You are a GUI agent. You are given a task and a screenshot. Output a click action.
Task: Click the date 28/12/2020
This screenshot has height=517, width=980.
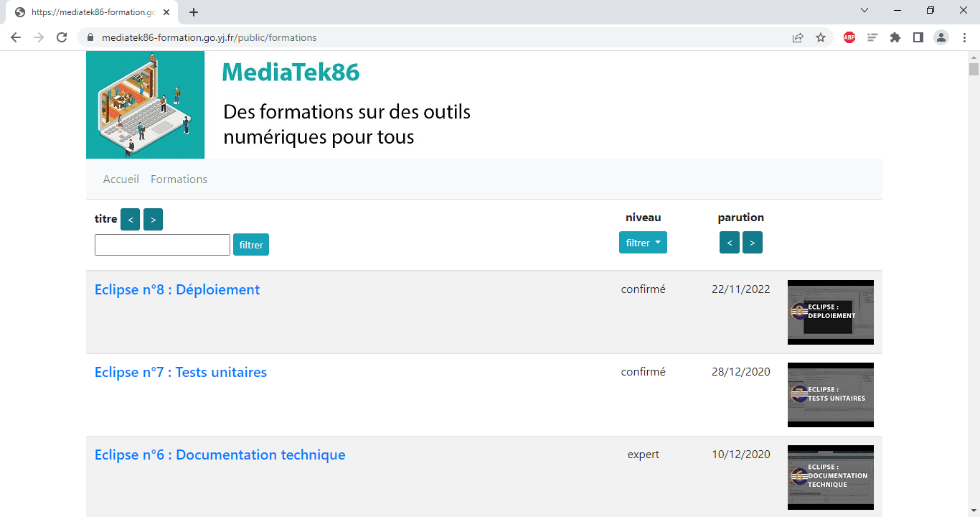point(741,372)
